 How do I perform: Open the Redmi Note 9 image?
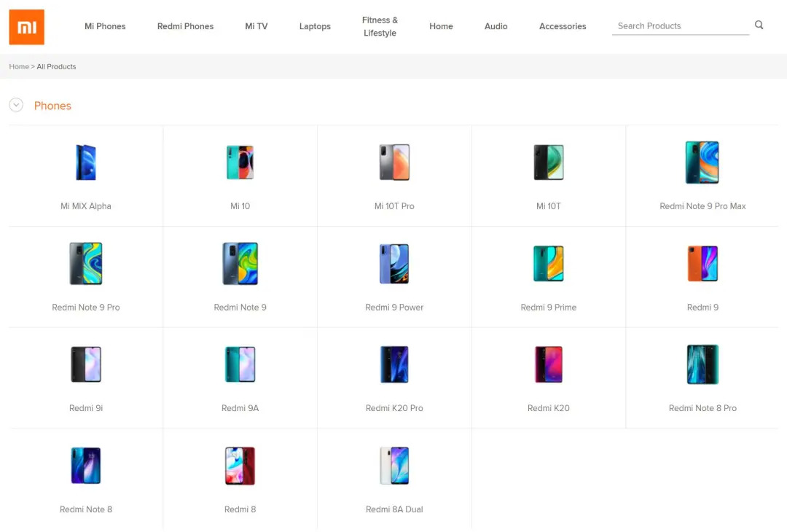tap(240, 264)
